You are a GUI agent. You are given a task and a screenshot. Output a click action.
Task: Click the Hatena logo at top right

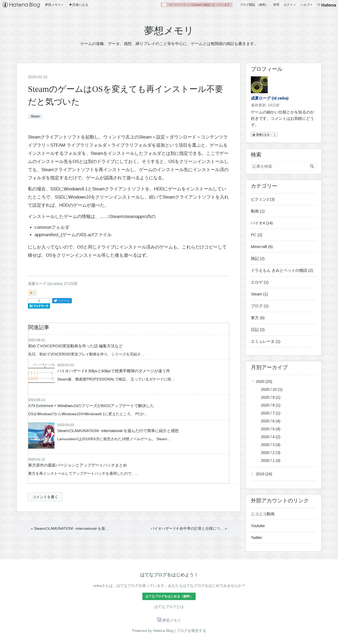click(326, 5)
